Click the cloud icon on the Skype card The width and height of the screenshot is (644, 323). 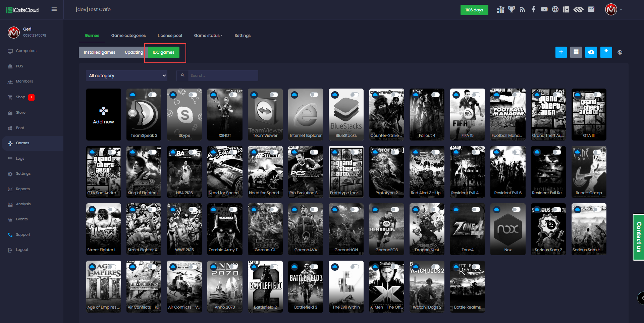pyautogui.click(x=173, y=95)
